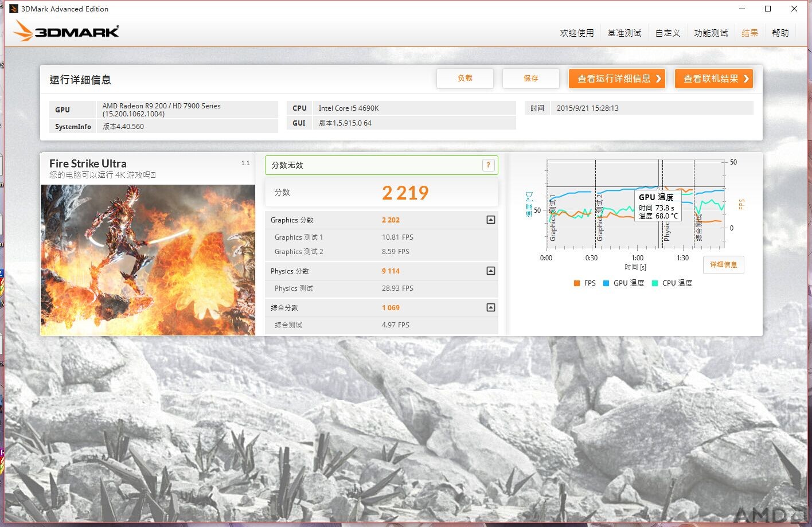The width and height of the screenshot is (812, 527).
Task: Click the timestamp 2015/9/21 15:28:13
Action: (x=588, y=108)
